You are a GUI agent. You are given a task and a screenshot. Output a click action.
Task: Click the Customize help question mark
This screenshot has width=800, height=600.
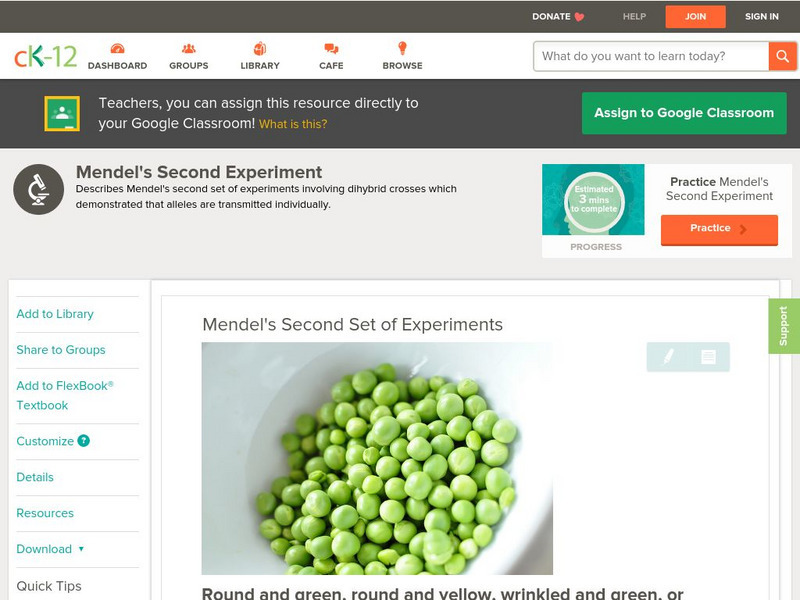83,441
